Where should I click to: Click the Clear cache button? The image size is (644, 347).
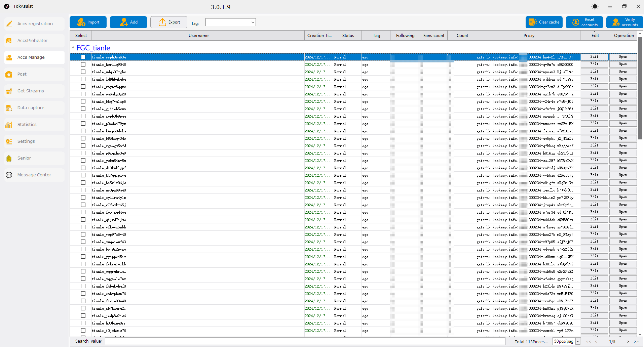(544, 22)
